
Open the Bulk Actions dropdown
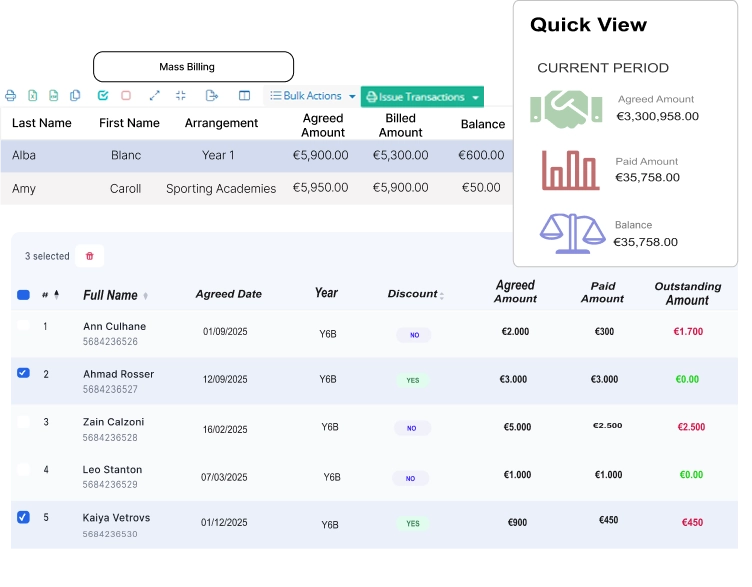311,96
